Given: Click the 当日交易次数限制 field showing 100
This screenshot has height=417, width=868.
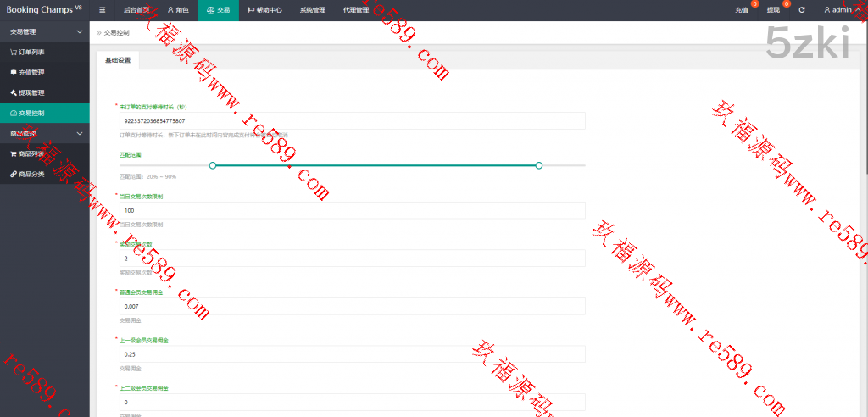Looking at the screenshot, I should click(x=352, y=210).
